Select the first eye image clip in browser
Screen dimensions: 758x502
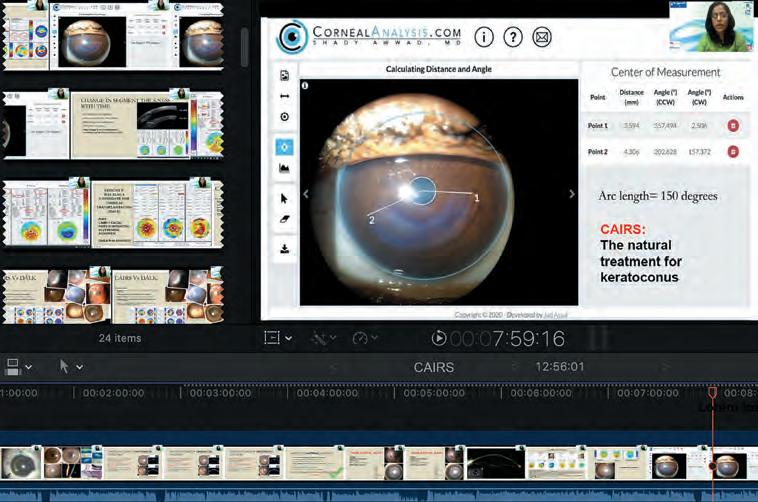click(88, 37)
